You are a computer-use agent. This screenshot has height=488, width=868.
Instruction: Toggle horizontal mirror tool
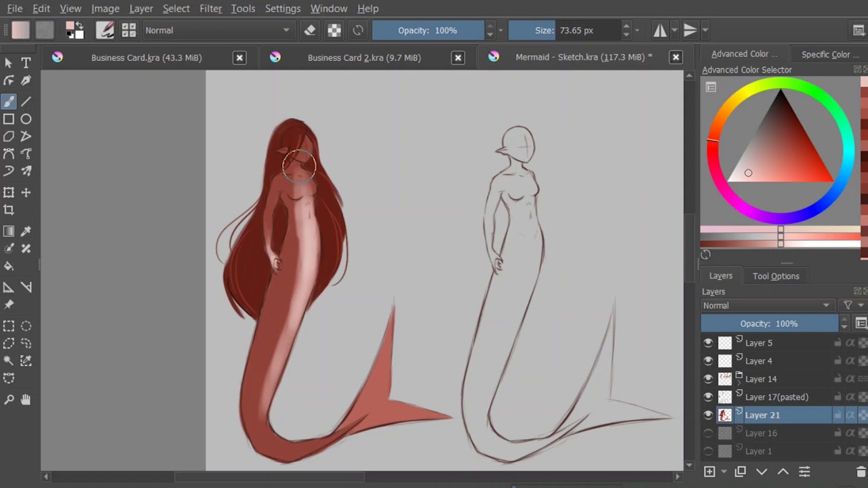[x=660, y=30]
